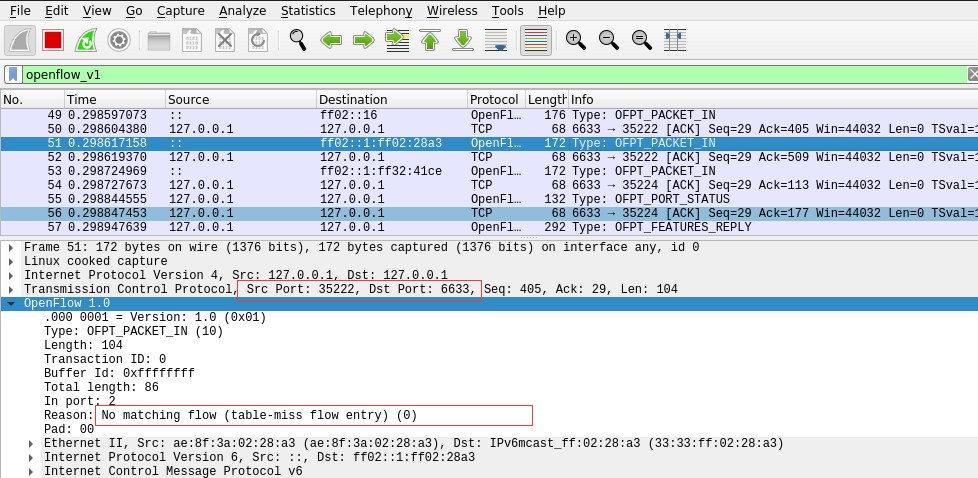The height and width of the screenshot is (478, 978).
Task: Restart the current capture
Action: (85, 41)
